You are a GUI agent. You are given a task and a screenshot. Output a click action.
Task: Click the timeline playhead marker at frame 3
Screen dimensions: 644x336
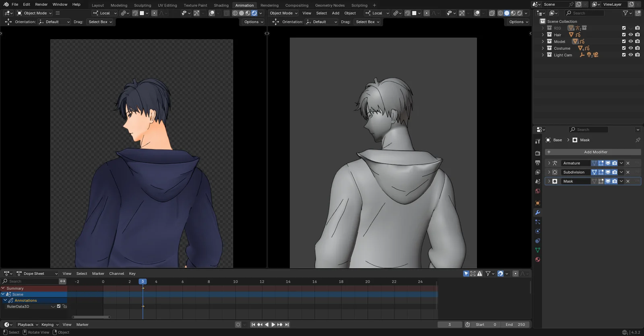tap(142, 281)
